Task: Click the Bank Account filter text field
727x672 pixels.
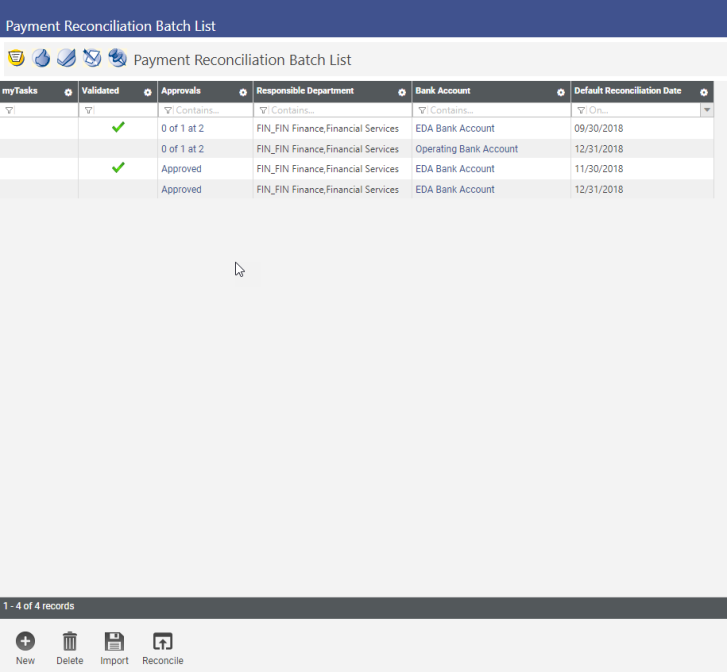Action: coord(495,110)
